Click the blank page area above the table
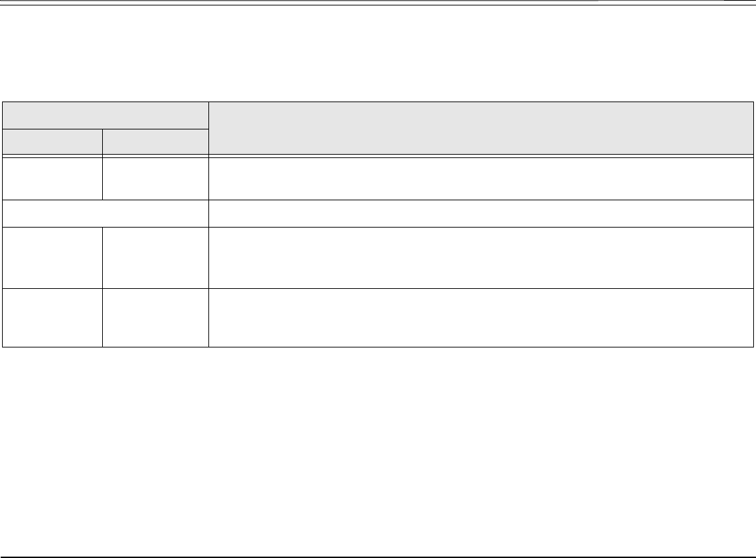Image resolution: width=756 pixels, height=558 pixels. 378,53
